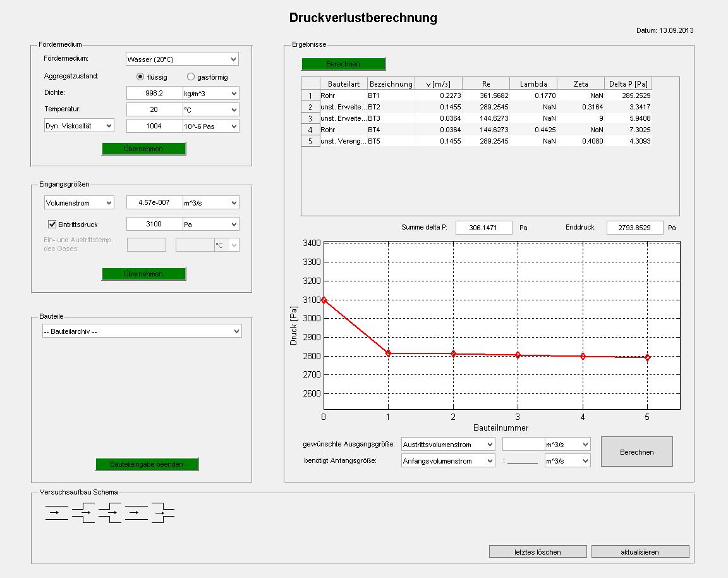Image resolution: width=728 pixels, height=578 pixels.
Task: Click the Dichte value input field
Action: click(154, 93)
